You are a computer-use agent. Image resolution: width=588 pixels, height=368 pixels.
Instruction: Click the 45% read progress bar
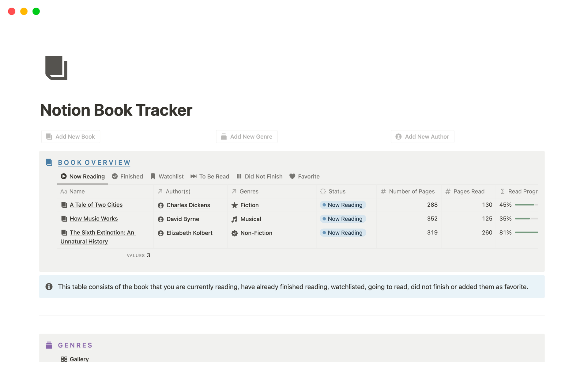(x=526, y=205)
